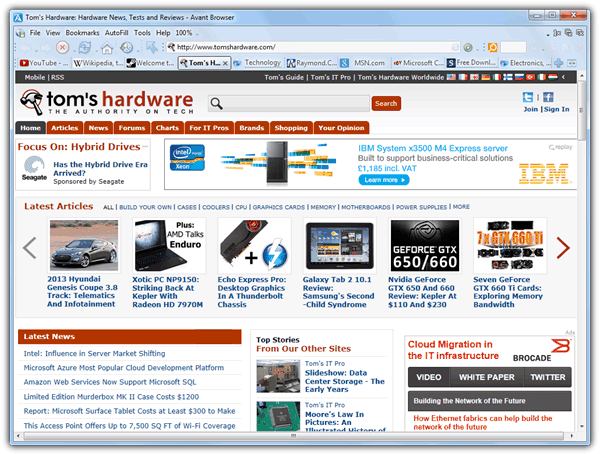Open the Help menu
The height and width of the screenshot is (454, 600).
pyautogui.click(x=163, y=33)
